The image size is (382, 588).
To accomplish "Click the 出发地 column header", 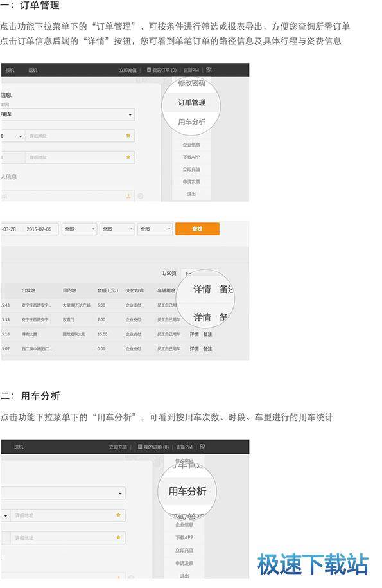I will (x=28, y=290).
